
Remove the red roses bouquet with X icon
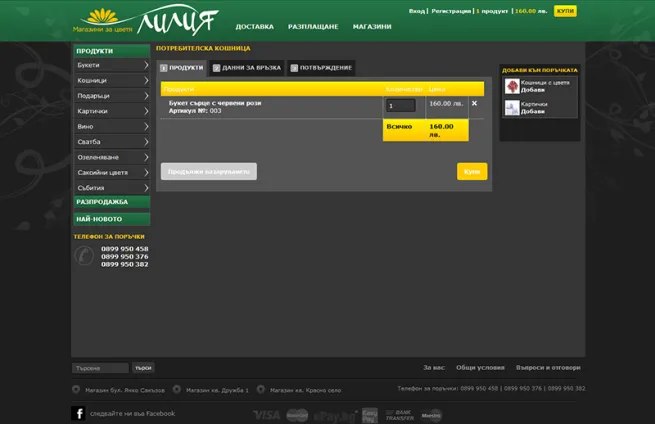pos(474,103)
